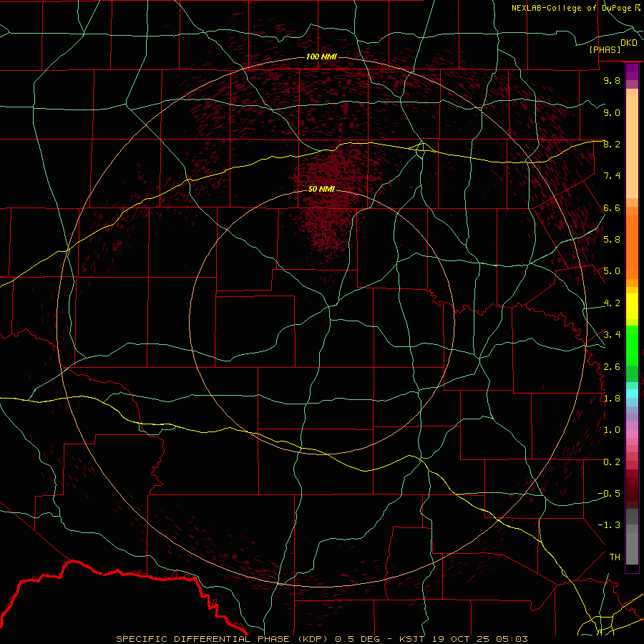Viewport: 644px width, 644px height.
Task: Click the Specific Differential Phase caption at the bottom
Action: [321, 639]
